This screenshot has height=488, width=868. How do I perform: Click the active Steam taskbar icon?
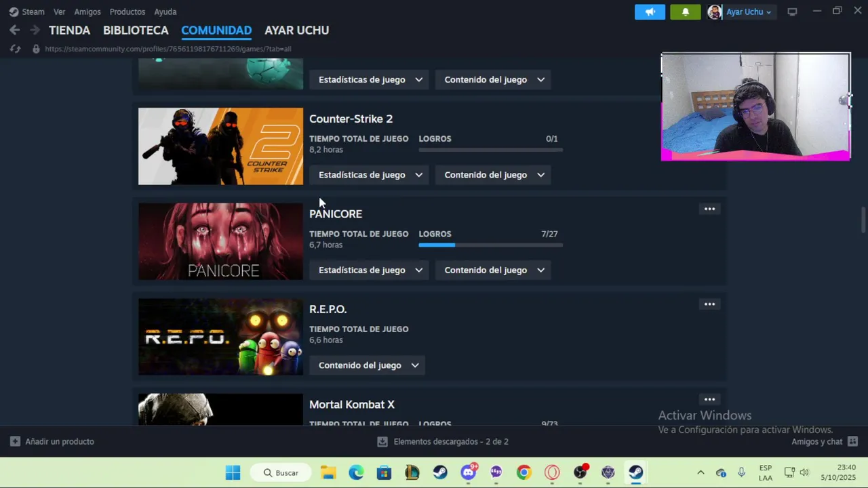coord(635,472)
